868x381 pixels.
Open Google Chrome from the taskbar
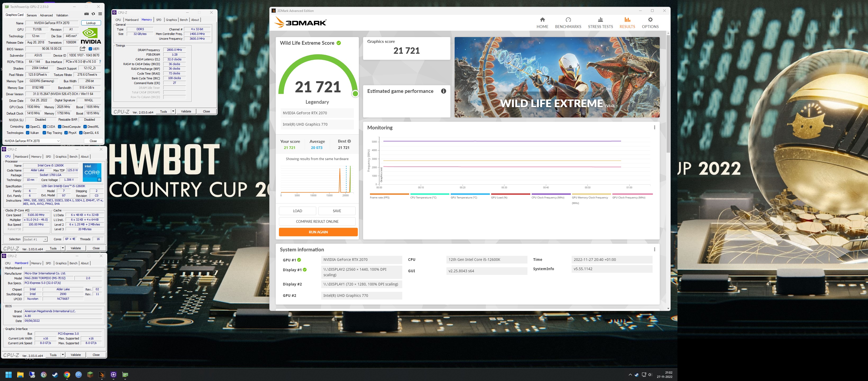[67, 375]
